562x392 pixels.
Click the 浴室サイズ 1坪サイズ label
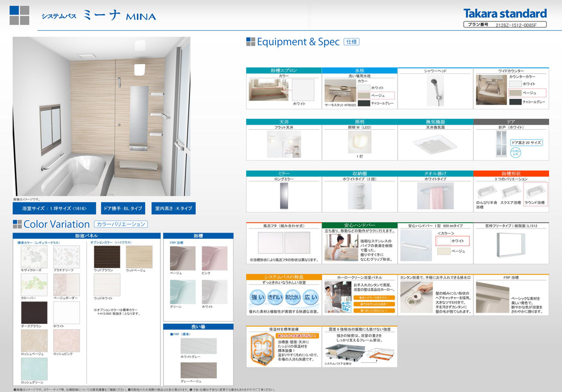54,208
